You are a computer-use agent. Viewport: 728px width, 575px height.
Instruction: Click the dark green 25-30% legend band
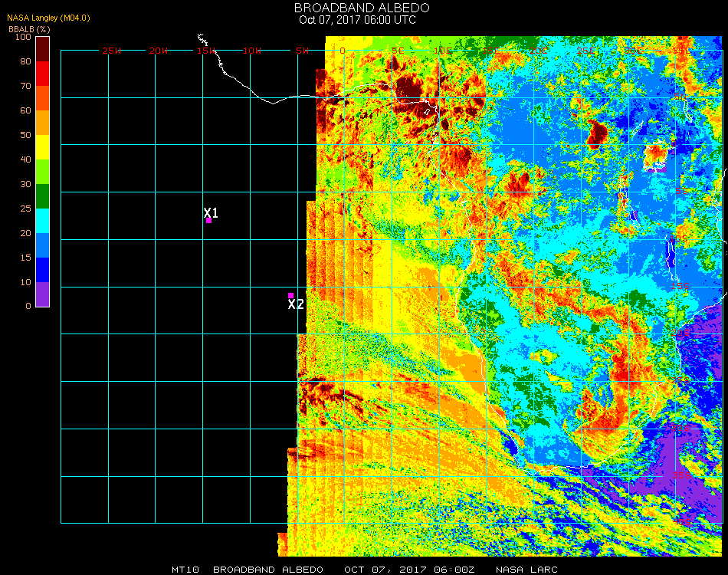click(x=42, y=196)
